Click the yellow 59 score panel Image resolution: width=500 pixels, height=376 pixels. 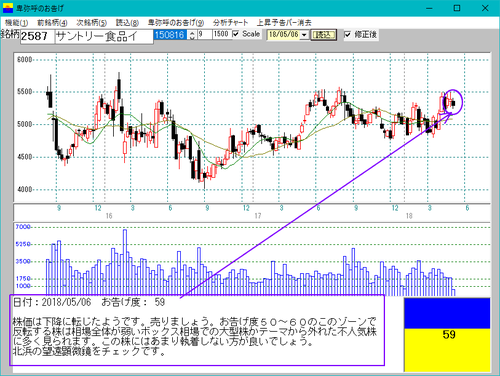pyautogui.click(x=447, y=350)
